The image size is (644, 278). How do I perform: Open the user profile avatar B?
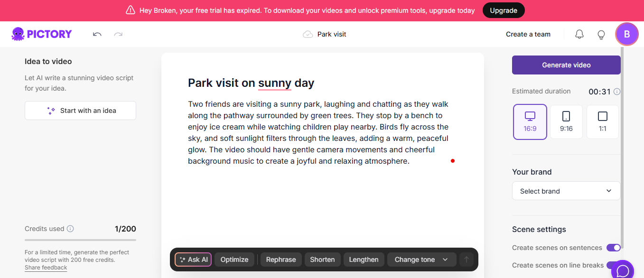(626, 34)
